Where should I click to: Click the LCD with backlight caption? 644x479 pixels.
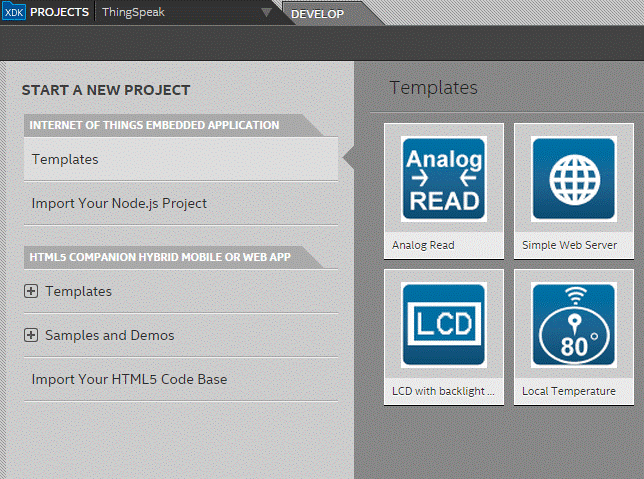(x=443, y=391)
